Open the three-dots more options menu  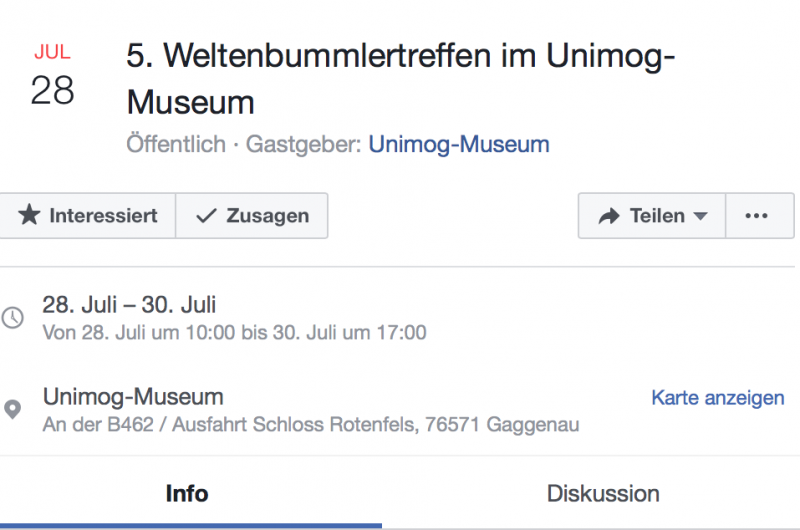[757, 216]
